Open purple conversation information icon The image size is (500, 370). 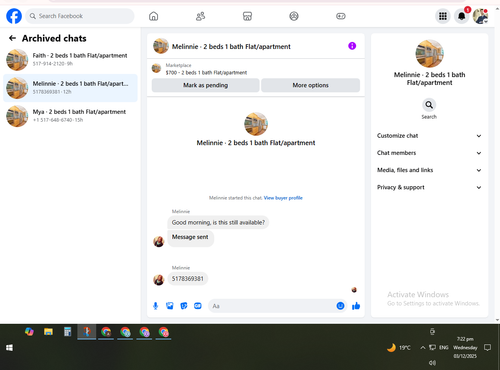pyautogui.click(x=352, y=46)
